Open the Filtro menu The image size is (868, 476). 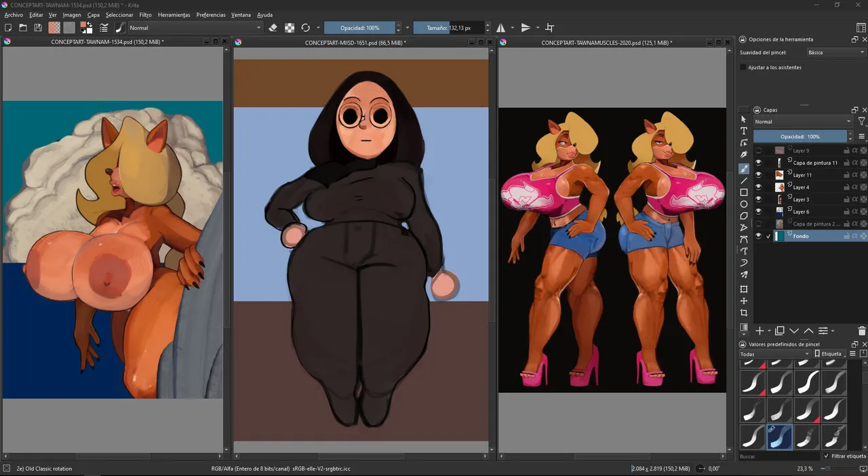(145, 15)
